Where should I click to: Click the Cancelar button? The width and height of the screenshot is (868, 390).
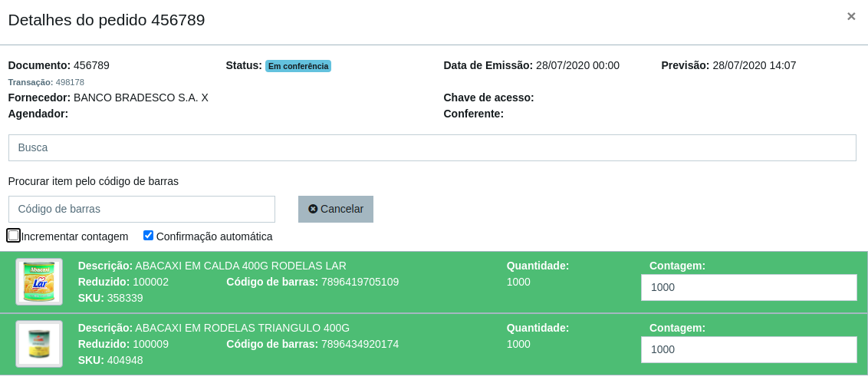click(335, 210)
